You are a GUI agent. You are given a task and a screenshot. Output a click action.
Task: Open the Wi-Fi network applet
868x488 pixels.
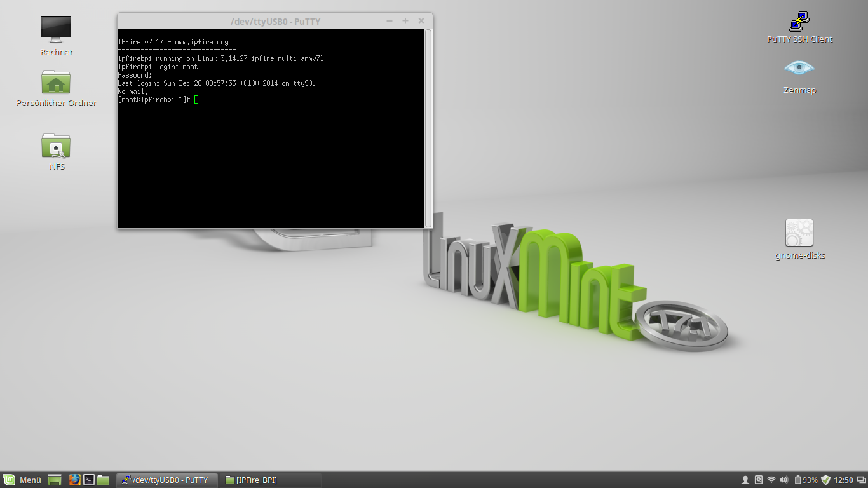click(771, 480)
